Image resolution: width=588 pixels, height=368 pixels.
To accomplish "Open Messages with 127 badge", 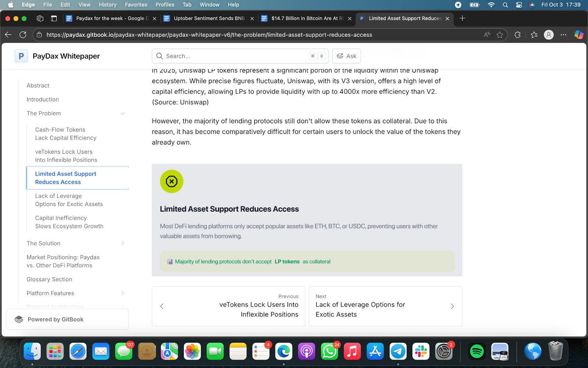I will pos(124,351).
